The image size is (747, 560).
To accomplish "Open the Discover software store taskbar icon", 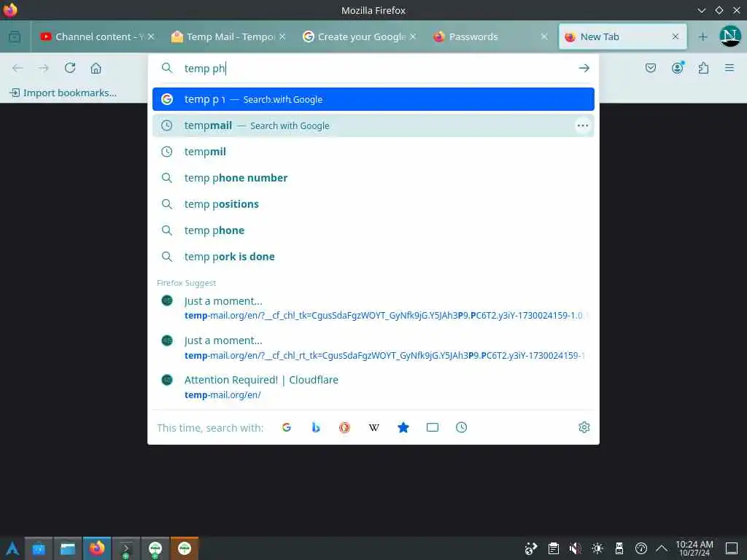I will coord(39,548).
